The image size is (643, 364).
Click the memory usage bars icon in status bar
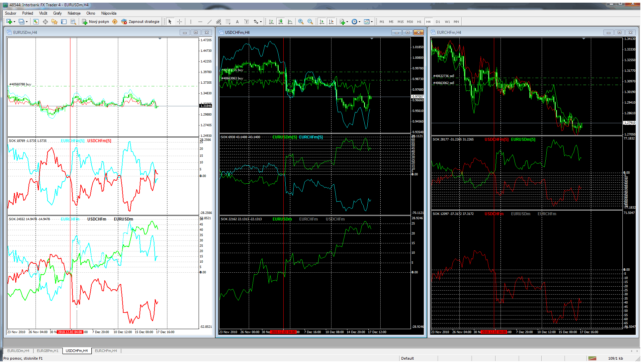pyautogui.click(x=592, y=358)
